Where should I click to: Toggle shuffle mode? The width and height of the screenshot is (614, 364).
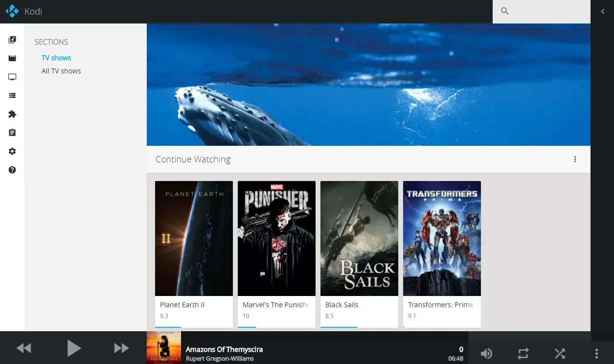[x=560, y=353]
